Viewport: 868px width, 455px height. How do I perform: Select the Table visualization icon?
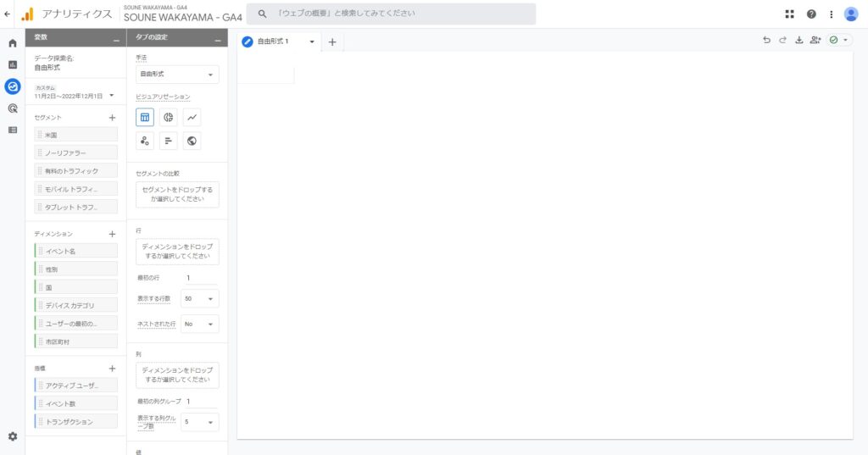point(145,117)
